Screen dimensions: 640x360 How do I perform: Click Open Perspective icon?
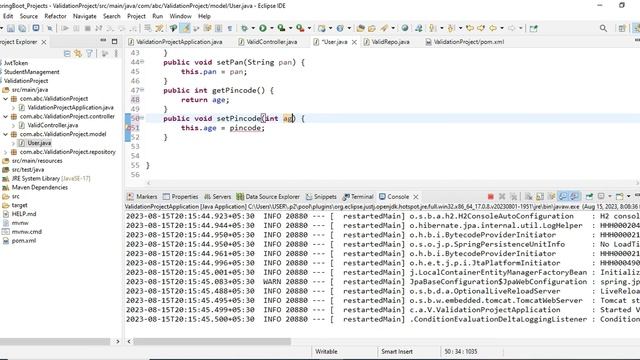coord(622,28)
